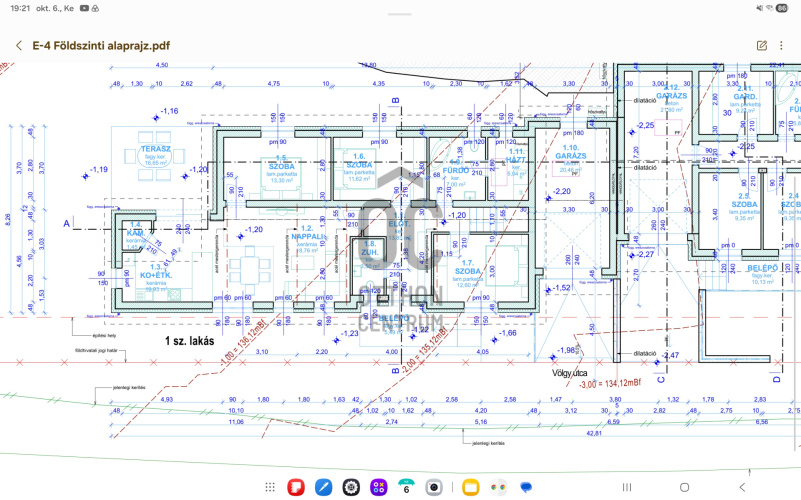
Task: Open the app drawer grid icon
Action: click(x=270, y=487)
